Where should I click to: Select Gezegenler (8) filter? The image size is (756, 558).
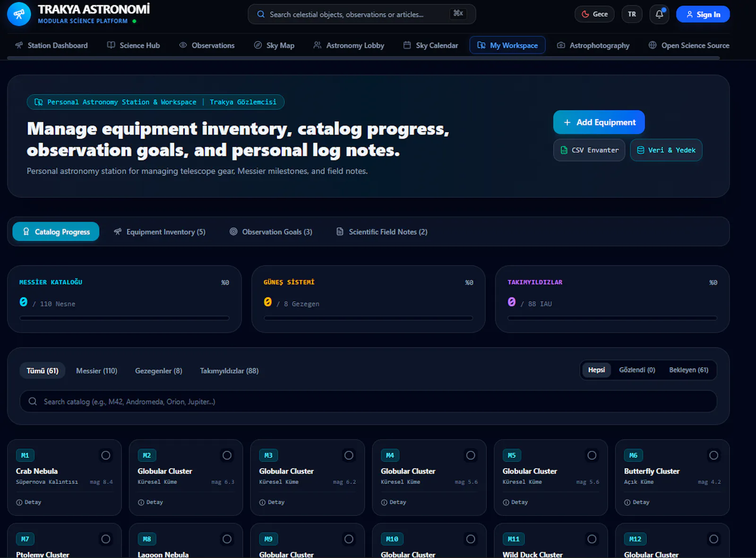click(159, 371)
